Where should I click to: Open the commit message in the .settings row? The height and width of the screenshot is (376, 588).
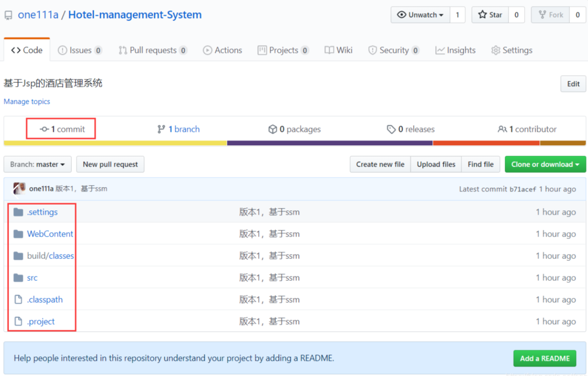coord(270,212)
